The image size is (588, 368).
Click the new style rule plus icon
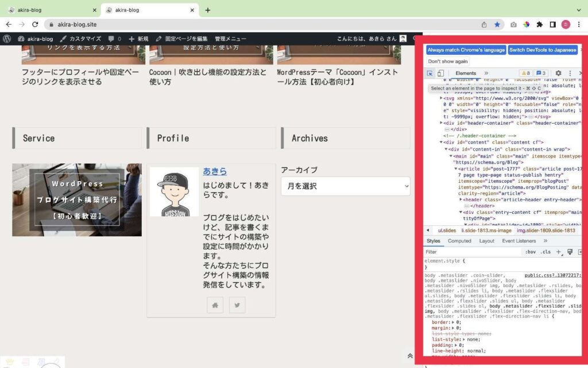click(x=559, y=252)
